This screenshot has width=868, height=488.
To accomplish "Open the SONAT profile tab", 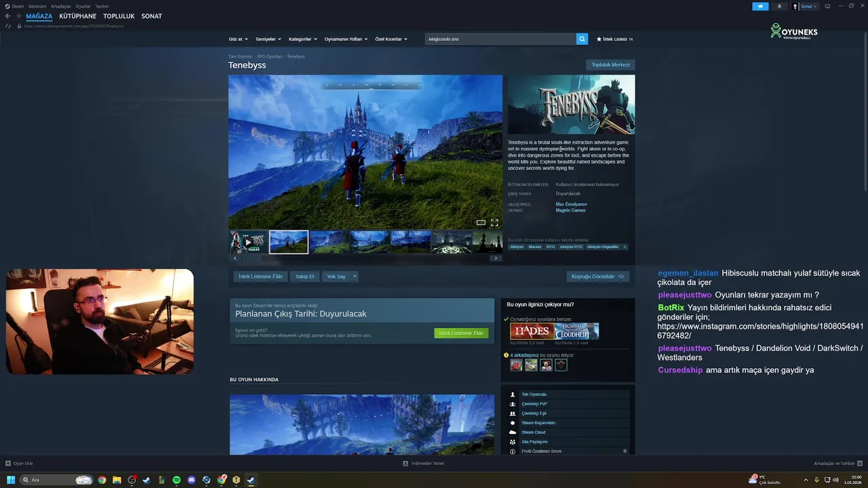I will [152, 16].
